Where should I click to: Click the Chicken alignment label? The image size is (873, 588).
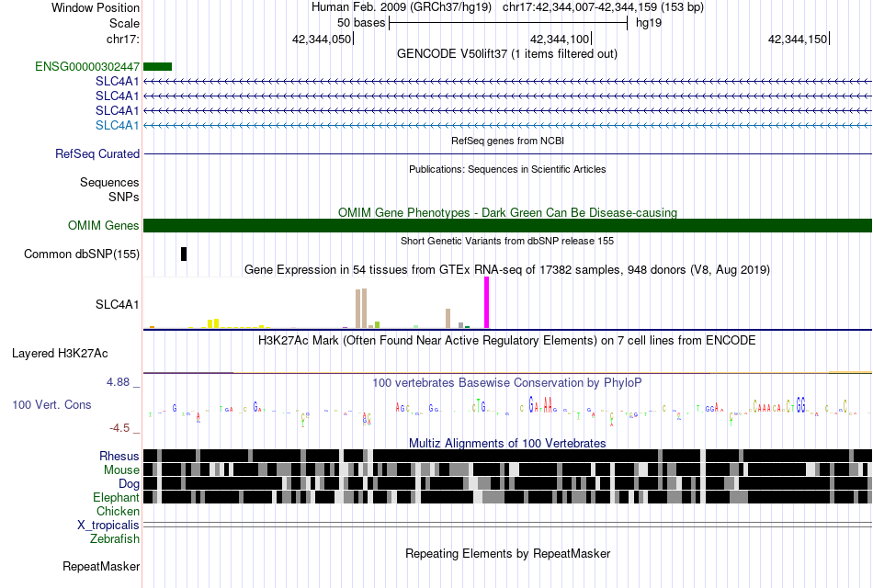(x=118, y=511)
